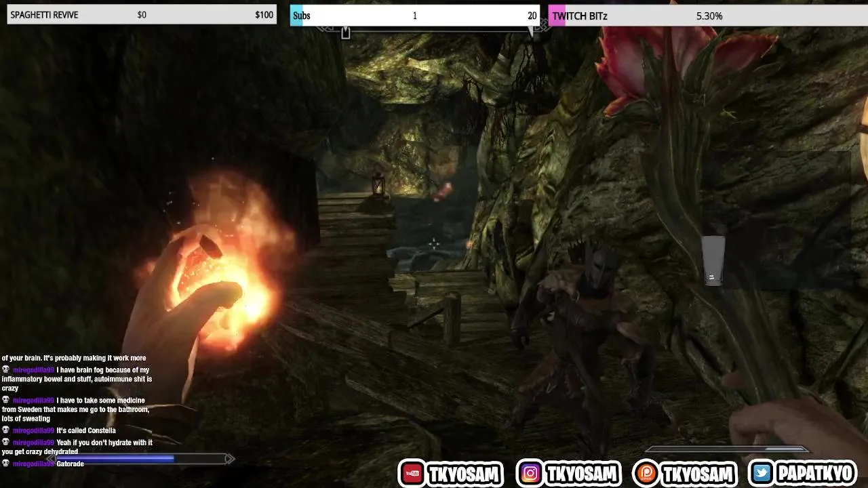This screenshot has width=868, height=488.
Task: Click the SPAGHETTI REVIVE goal bar
Action: pyautogui.click(x=142, y=15)
